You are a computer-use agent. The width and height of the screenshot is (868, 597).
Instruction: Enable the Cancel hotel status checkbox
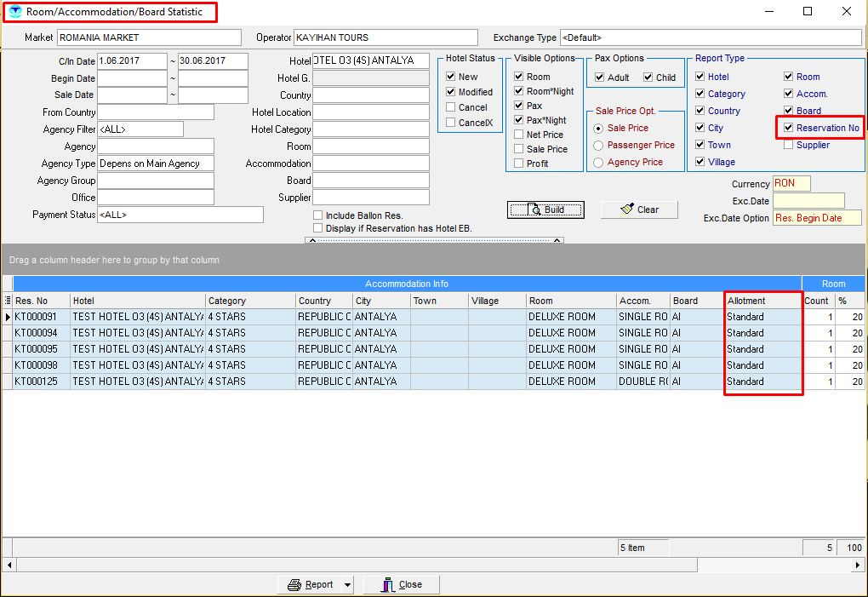coord(451,107)
